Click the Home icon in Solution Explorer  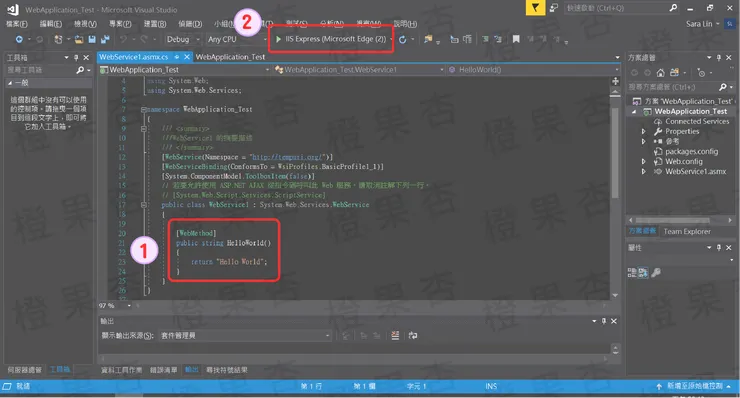tap(660, 73)
